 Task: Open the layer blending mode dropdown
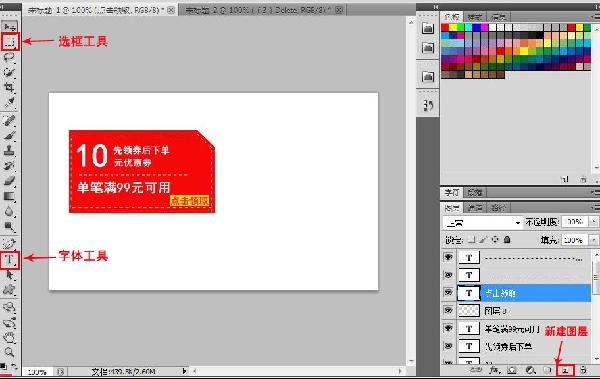(x=482, y=222)
